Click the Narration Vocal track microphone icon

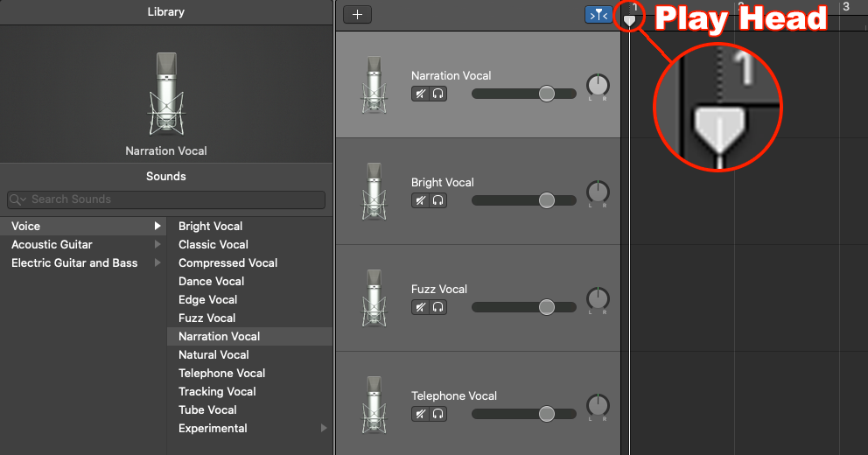tap(374, 85)
